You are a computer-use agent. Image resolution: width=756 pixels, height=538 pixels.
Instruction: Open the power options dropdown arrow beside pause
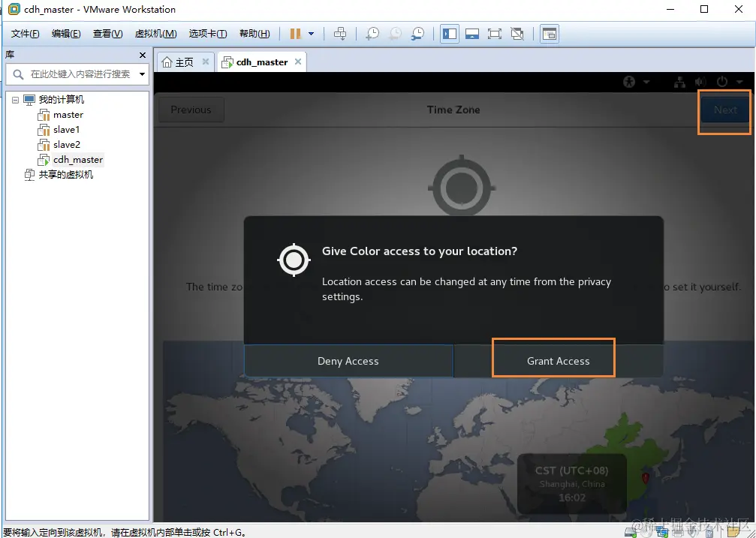click(312, 34)
